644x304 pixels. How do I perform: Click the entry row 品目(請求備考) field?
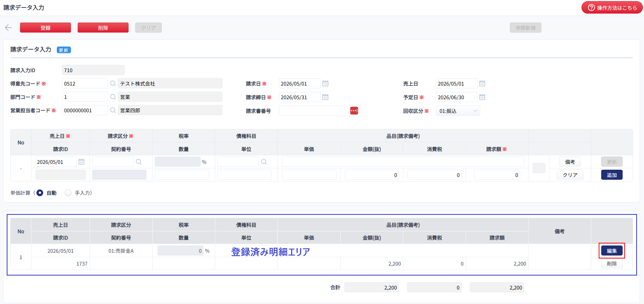click(403, 162)
